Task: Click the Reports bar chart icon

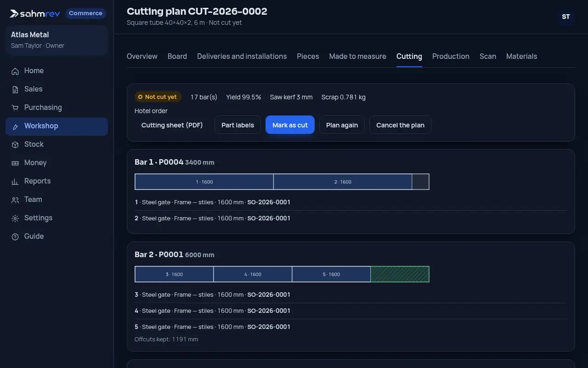Action: click(x=15, y=181)
